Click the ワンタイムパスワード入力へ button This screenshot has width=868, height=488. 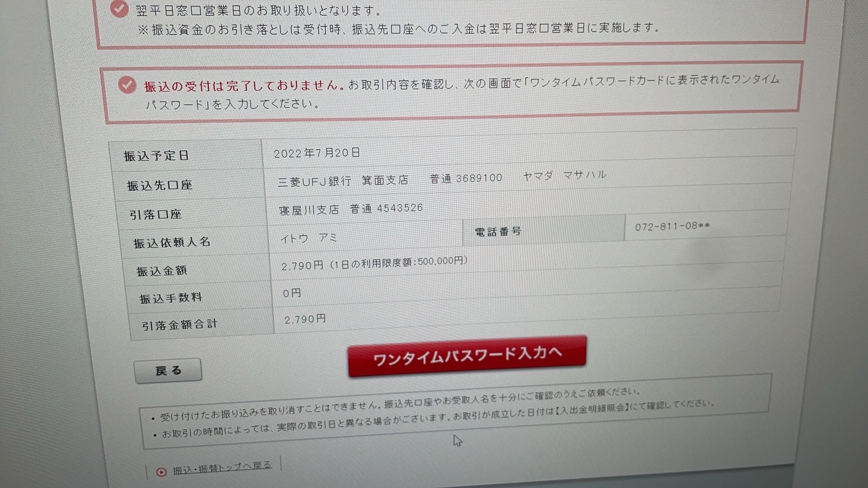[x=467, y=356]
